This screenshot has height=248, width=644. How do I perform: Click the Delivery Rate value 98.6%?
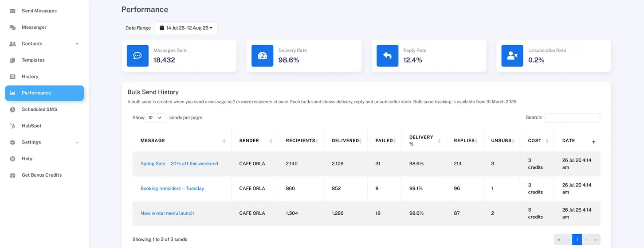pyautogui.click(x=289, y=60)
